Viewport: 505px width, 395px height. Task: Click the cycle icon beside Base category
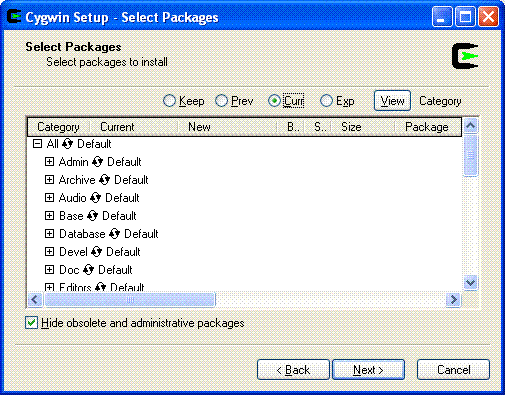click(92, 216)
